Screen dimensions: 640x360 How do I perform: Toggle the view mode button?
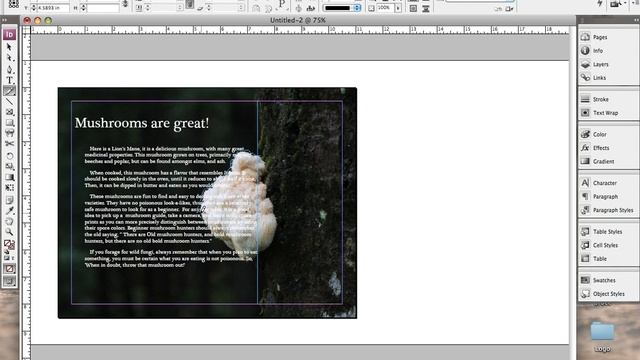point(9,281)
